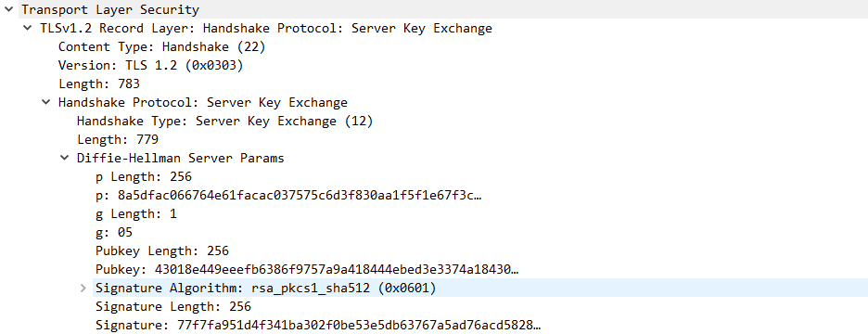Select the Pubkey value starting with 43018e44
Screen dimensions: 868x334
[307, 270]
